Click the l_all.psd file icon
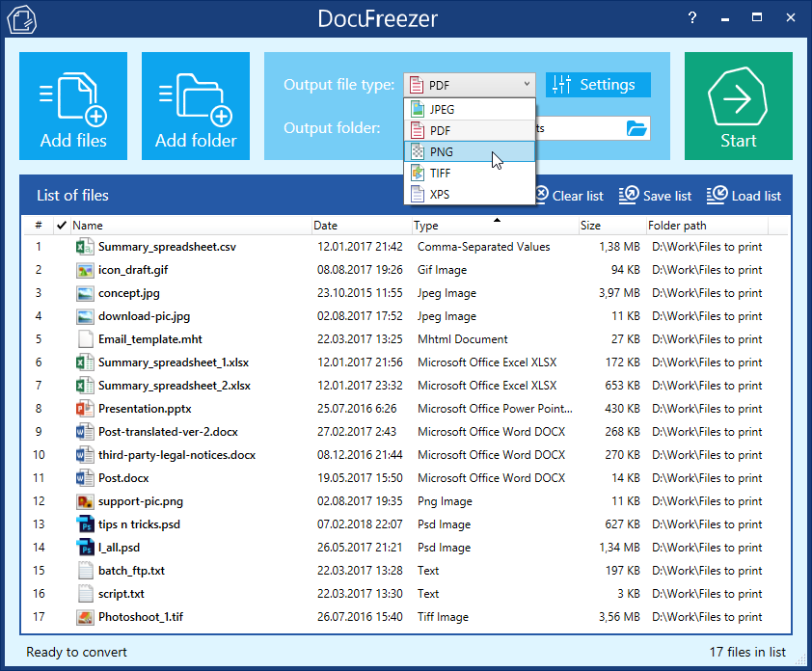 tap(85, 548)
